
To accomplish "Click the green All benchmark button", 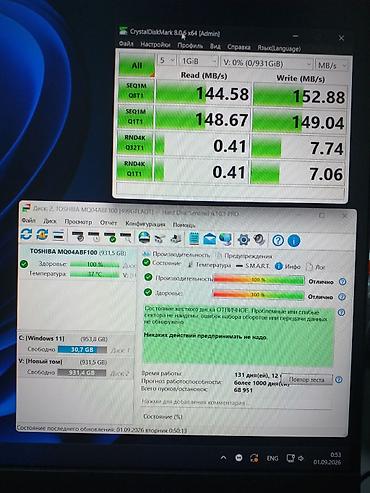I will click(x=137, y=65).
